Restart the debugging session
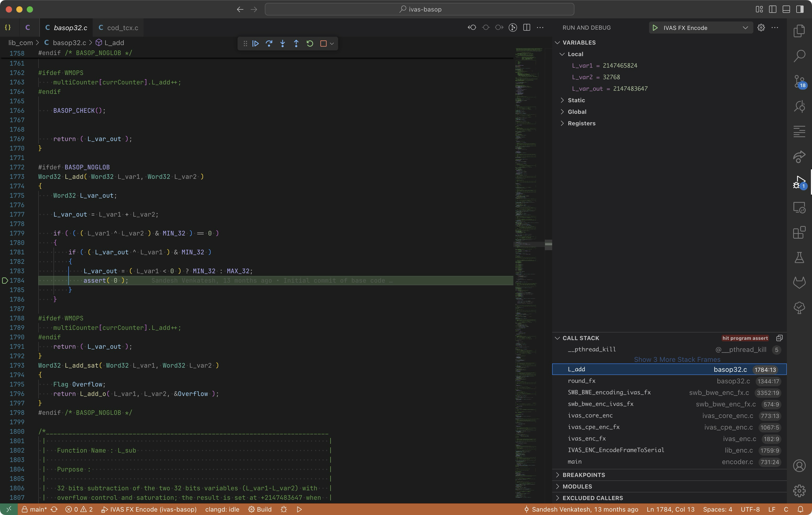This screenshot has height=515, width=812. 310,44
